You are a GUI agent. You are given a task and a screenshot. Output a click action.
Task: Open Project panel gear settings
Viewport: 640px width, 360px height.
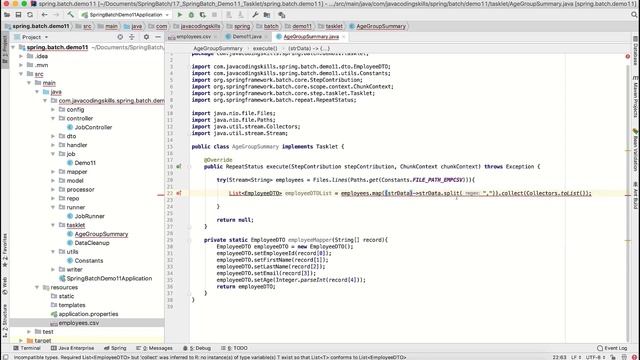click(x=146, y=37)
